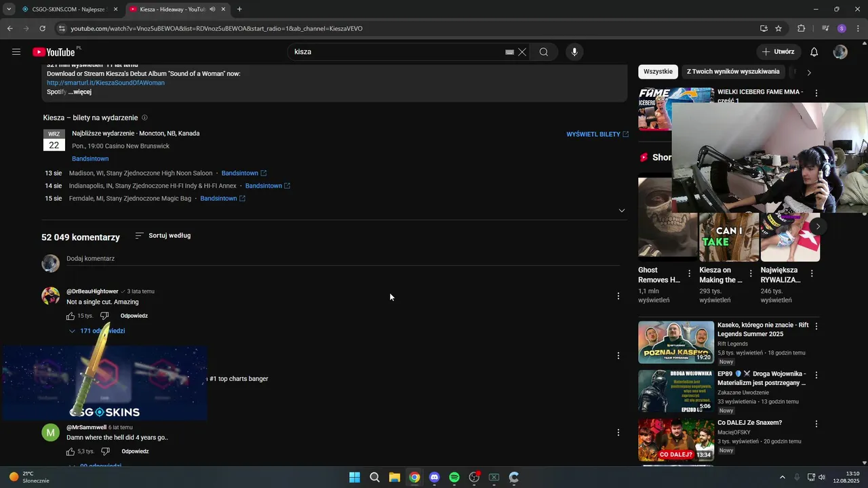Open options for top charts banger comment

click(618, 356)
